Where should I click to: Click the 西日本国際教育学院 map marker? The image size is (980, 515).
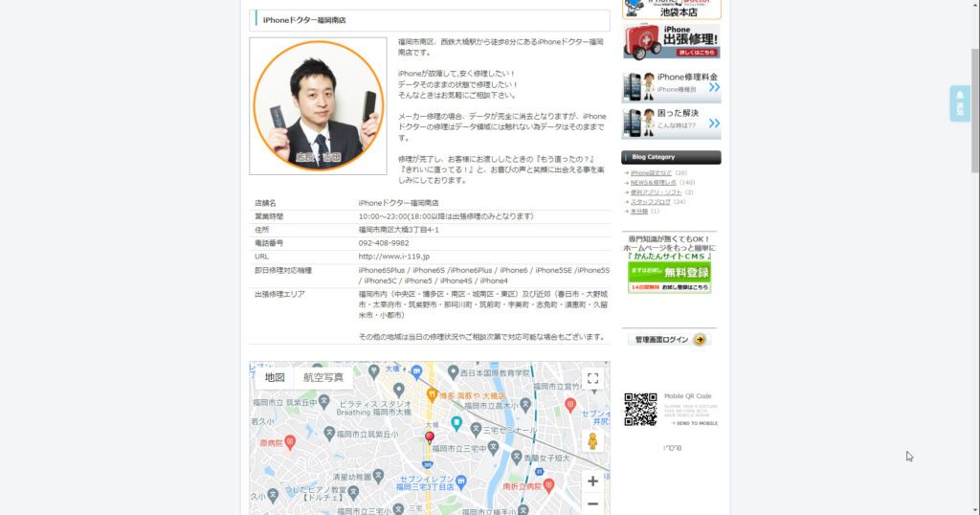click(x=453, y=372)
